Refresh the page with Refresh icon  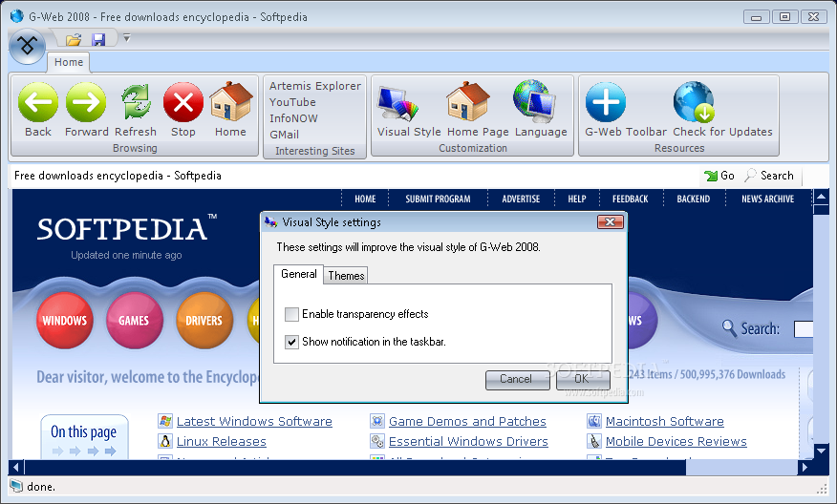pos(136,102)
